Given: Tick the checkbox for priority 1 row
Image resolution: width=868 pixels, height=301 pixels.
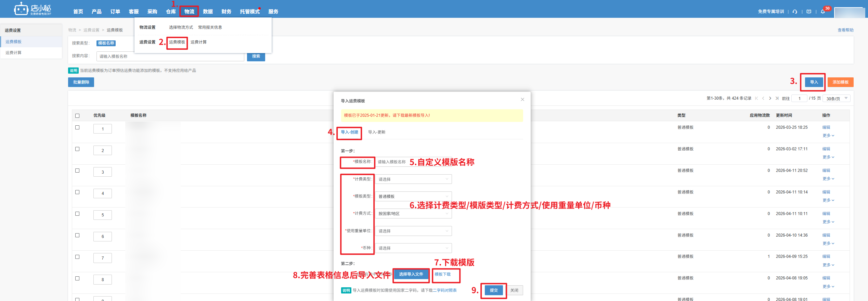Looking at the screenshot, I should point(77,127).
